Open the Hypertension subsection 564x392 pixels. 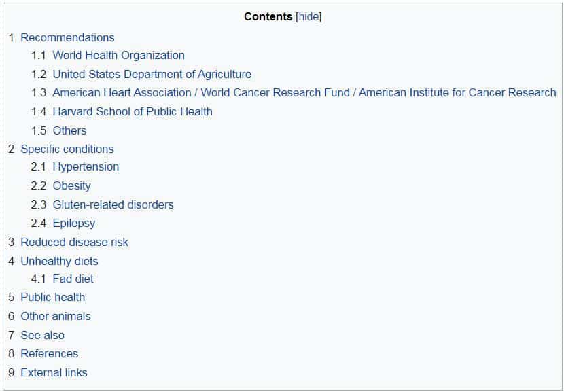(86, 167)
